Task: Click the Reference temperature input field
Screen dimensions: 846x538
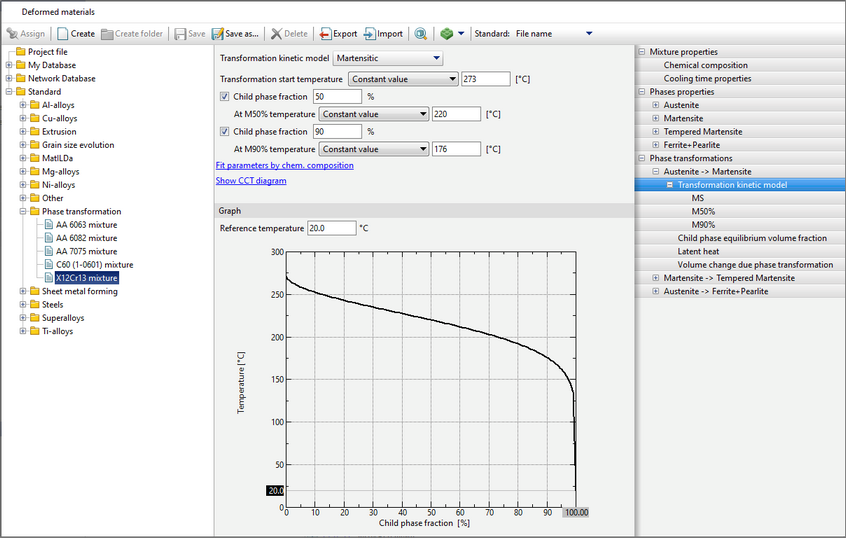Action: pos(332,228)
